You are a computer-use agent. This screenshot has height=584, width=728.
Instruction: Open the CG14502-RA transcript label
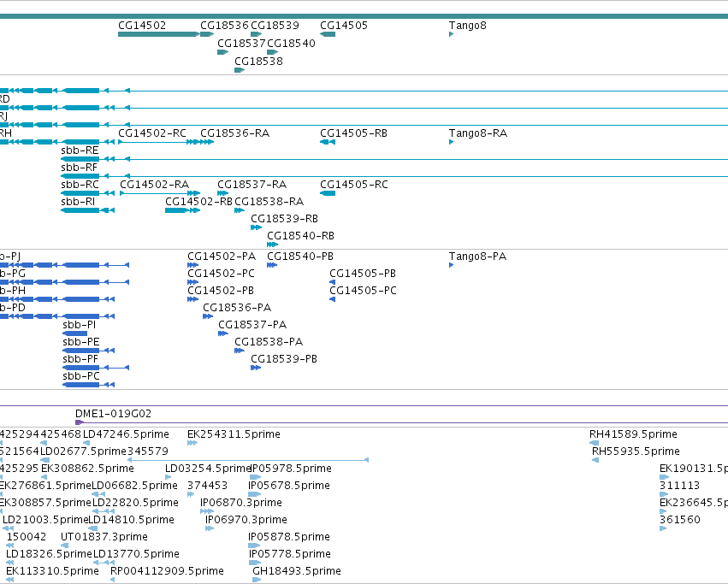(155, 185)
